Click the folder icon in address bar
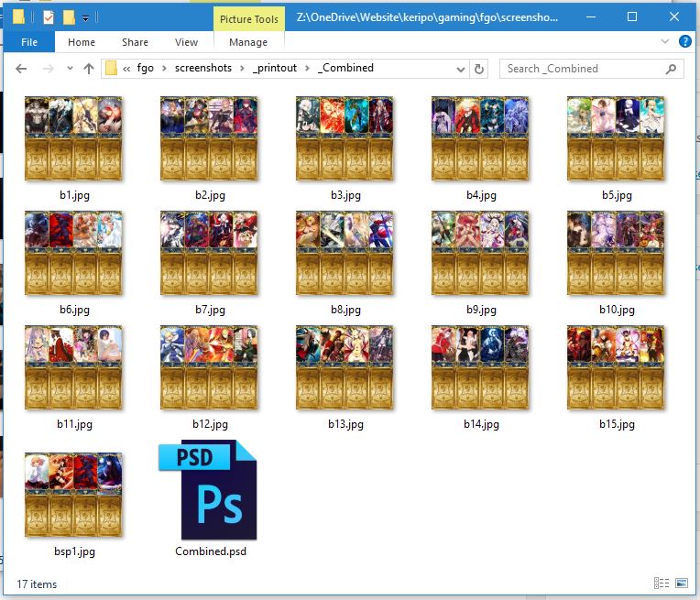 pyautogui.click(x=111, y=69)
